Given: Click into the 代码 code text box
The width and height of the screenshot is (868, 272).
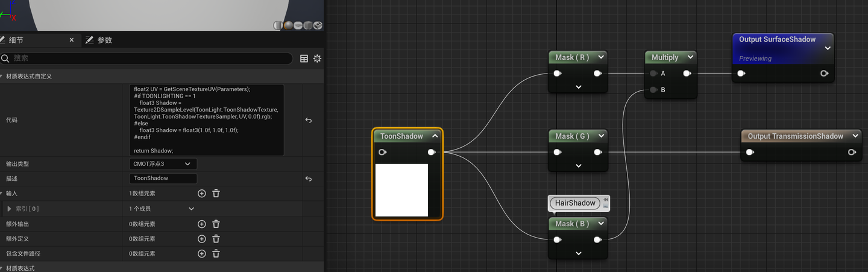Looking at the screenshot, I should coord(207,120).
